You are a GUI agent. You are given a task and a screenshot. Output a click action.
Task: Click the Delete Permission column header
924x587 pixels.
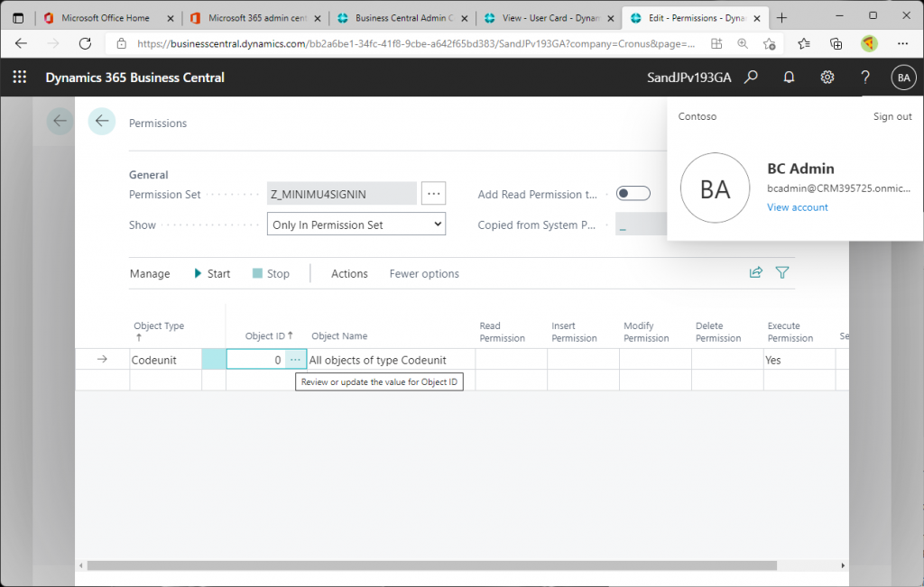717,332
